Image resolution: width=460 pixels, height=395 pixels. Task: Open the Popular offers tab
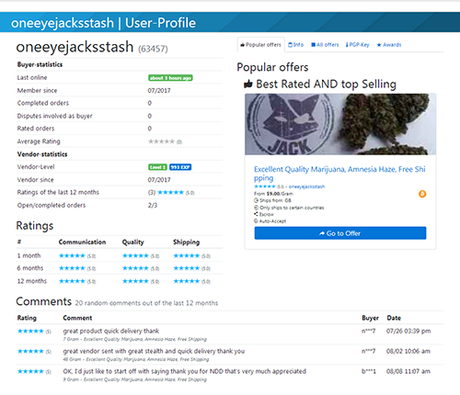click(261, 45)
